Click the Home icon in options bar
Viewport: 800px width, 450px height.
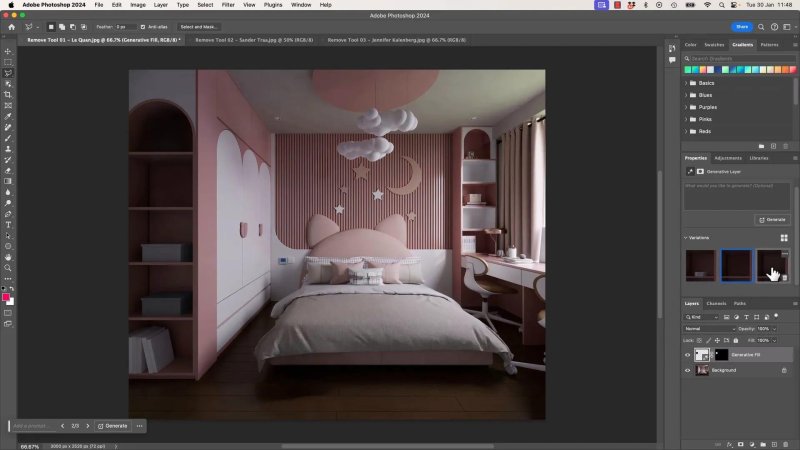(x=11, y=27)
